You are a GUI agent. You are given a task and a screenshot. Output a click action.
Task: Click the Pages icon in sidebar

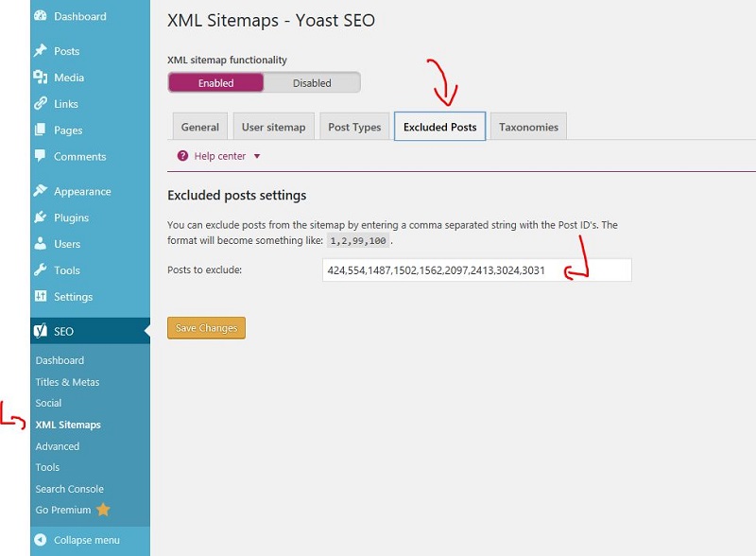tap(41, 130)
